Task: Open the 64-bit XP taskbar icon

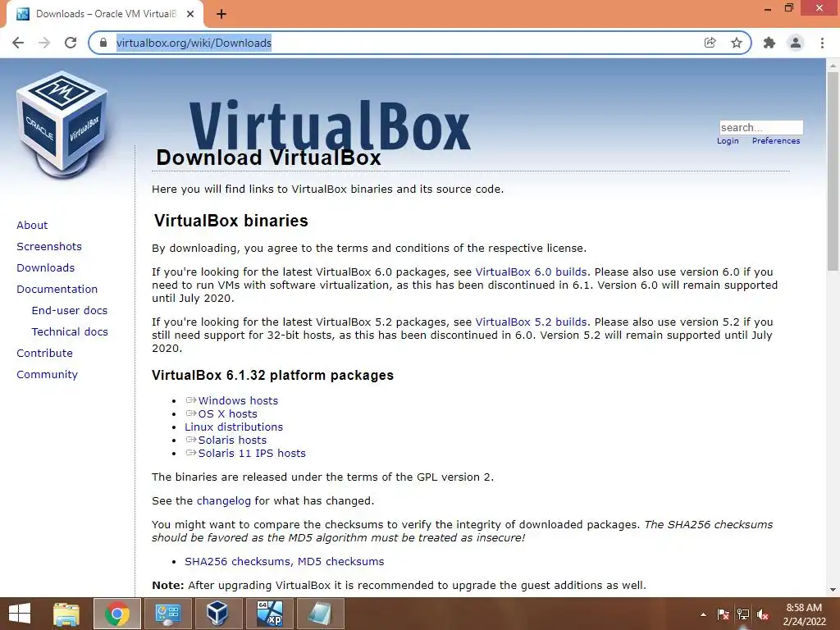Action: click(x=269, y=614)
